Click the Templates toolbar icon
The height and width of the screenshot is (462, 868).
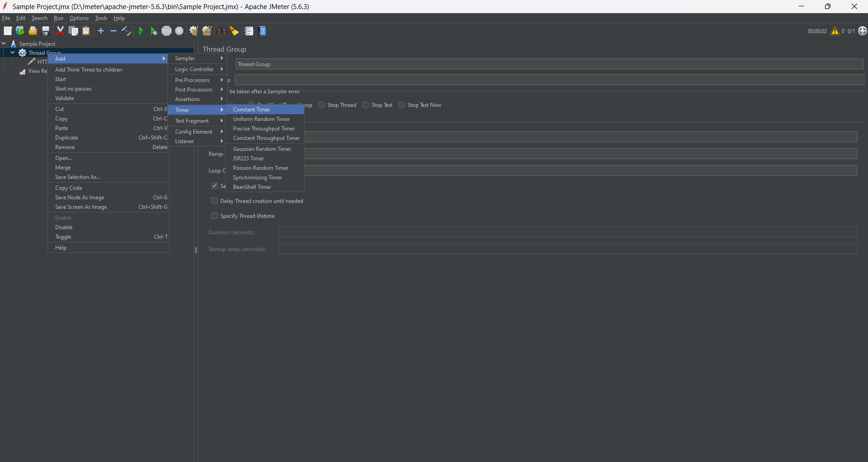click(x=20, y=31)
